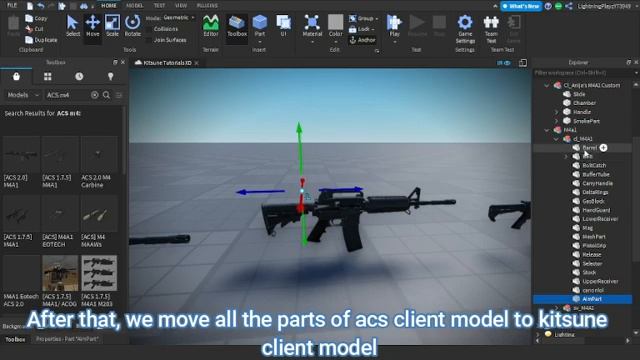Select UpperReceiver in Explorer
Viewport: 640px width, 360px height.
pyautogui.click(x=600, y=281)
